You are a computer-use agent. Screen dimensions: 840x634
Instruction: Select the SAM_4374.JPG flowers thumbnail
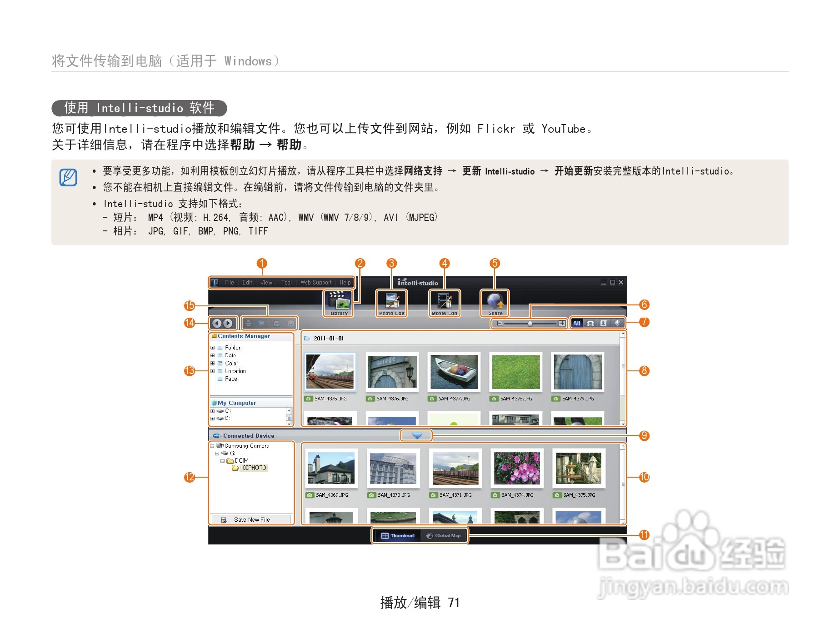click(x=517, y=468)
